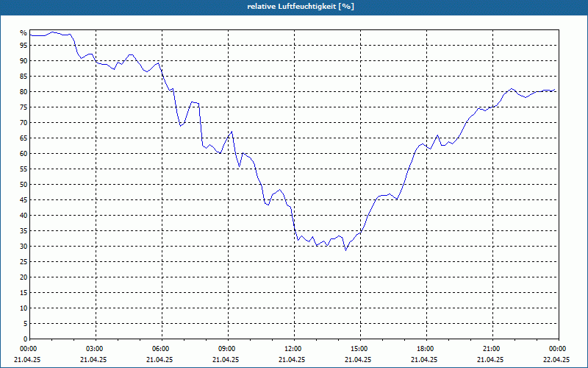The height and width of the screenshot is (368, 588).
Task: Select the 0 y-axis label
Action: [25, 339]
